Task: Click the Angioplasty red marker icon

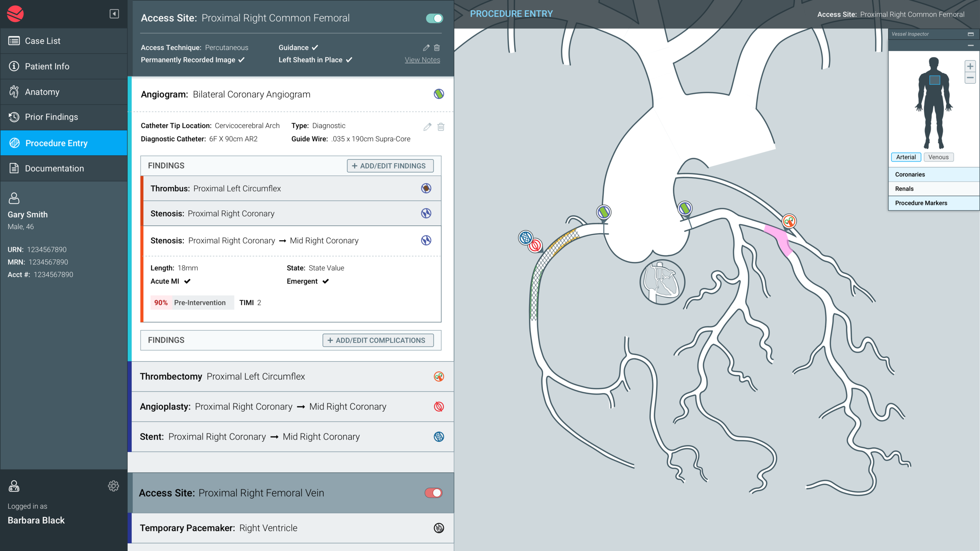Action: point(439,407)
